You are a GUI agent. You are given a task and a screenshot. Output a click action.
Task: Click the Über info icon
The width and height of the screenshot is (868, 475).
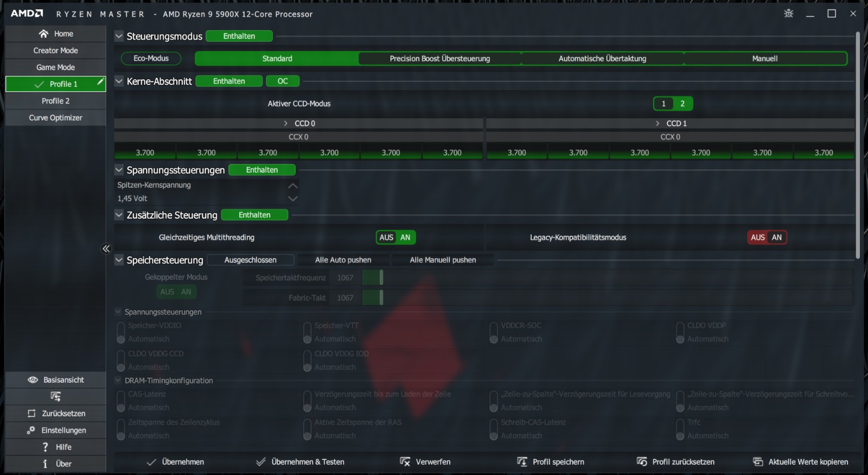click(x=45, y=464)
